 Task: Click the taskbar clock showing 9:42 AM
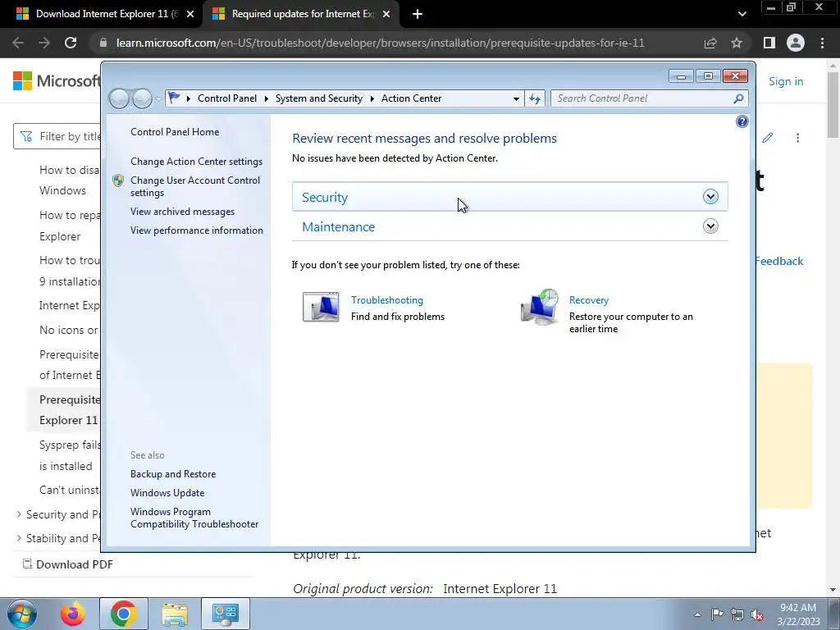coord(798,614)
